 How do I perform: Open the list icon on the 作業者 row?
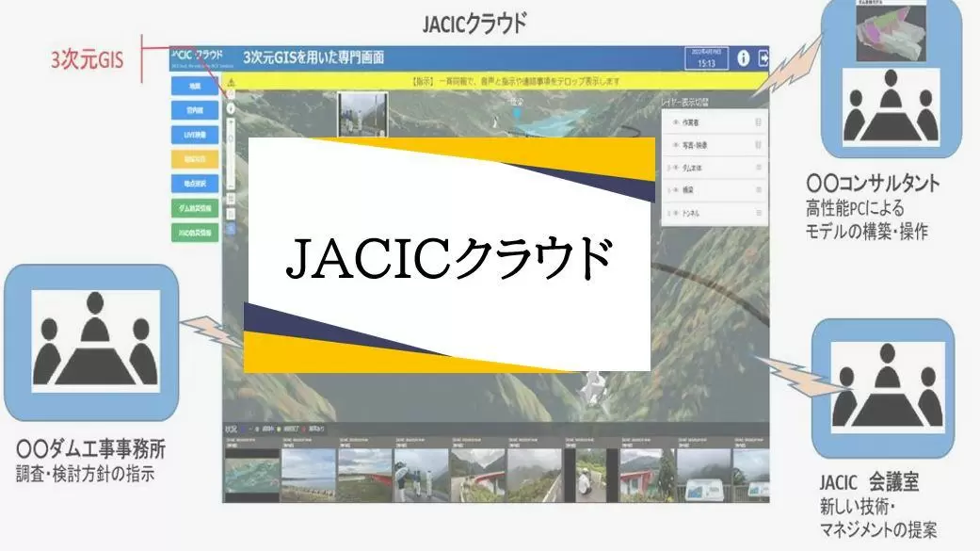(x=758, y=122)
